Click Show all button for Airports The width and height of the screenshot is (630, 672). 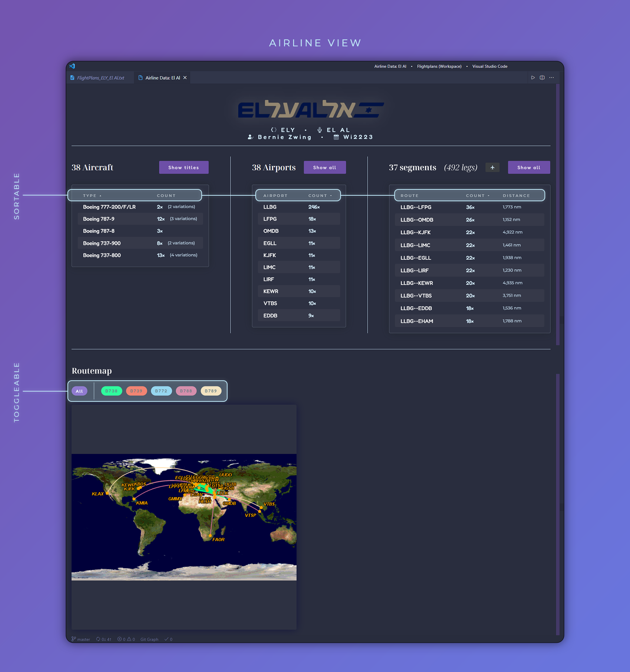[325, 168]
